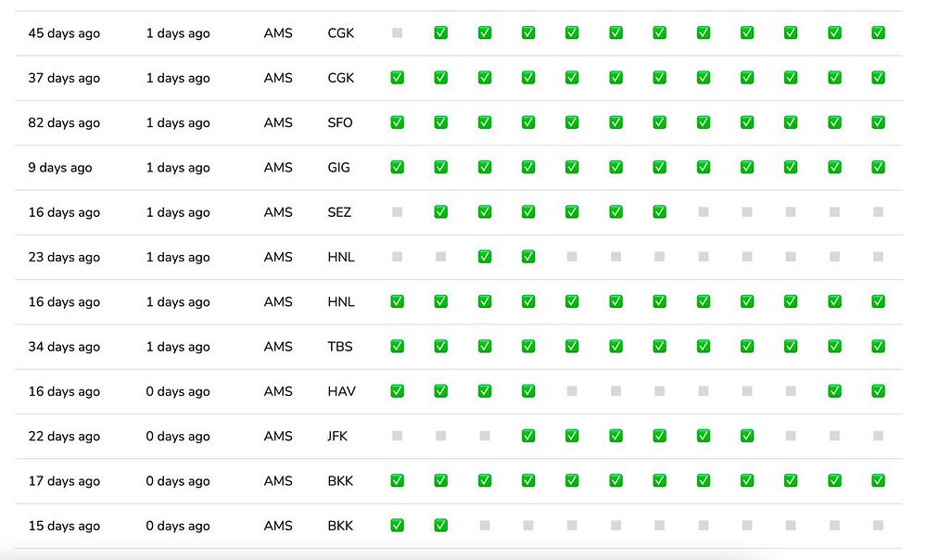Click the last green checkmark in the JFK row
This screenshot has height=560, width=927.
[747, 436]
